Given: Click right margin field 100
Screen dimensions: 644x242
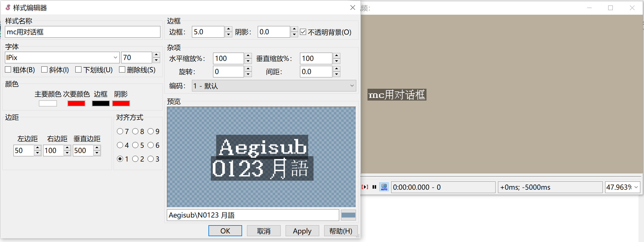Looking at the screenshot, I should pos(53,151).
